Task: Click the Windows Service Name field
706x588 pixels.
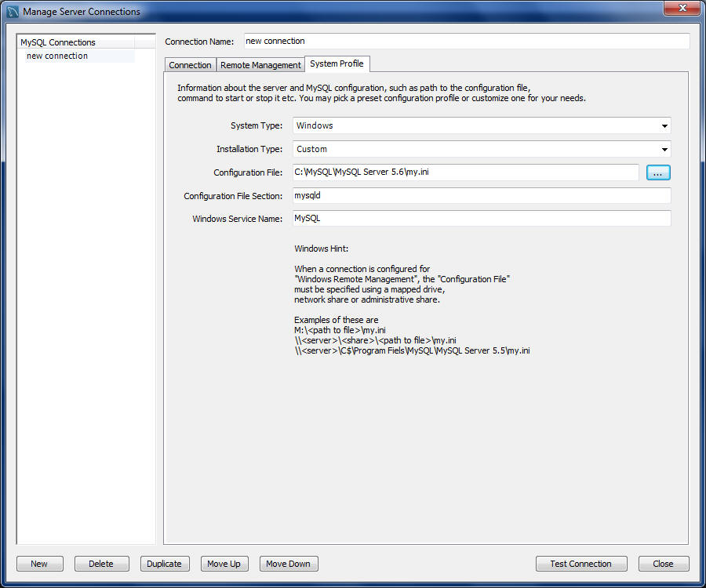Action: coord(481,219)
